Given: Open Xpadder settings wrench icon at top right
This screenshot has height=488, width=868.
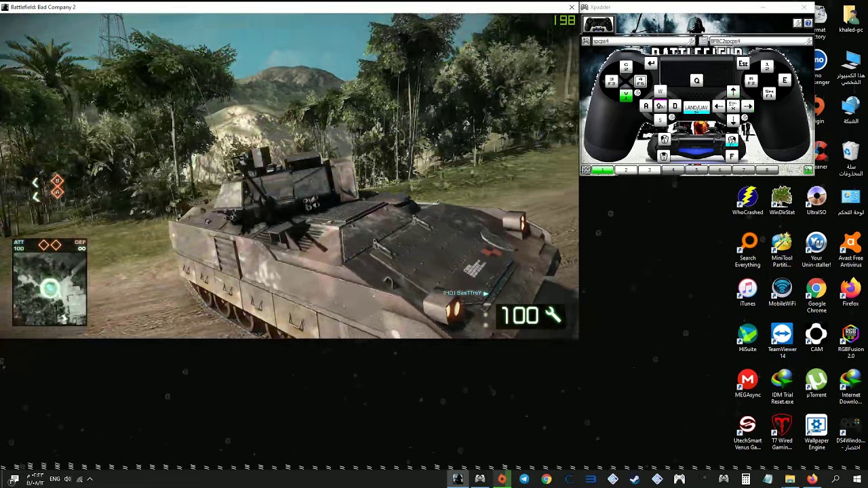Looking at the screenshot, I should (797, 23).
